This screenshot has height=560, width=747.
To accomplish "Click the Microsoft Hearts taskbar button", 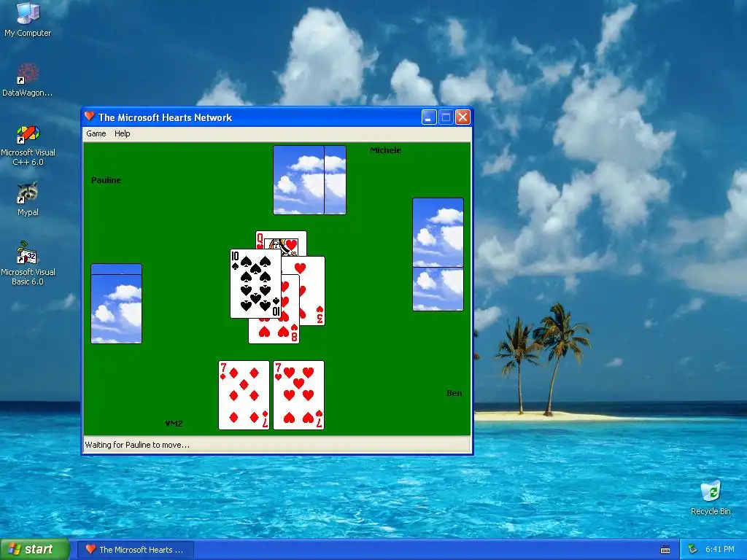I will coord(136,550).
